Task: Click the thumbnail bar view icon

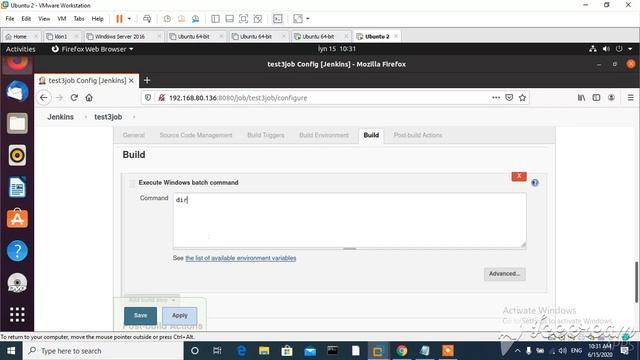Action: pyautogui.click(x=229, y=19)
